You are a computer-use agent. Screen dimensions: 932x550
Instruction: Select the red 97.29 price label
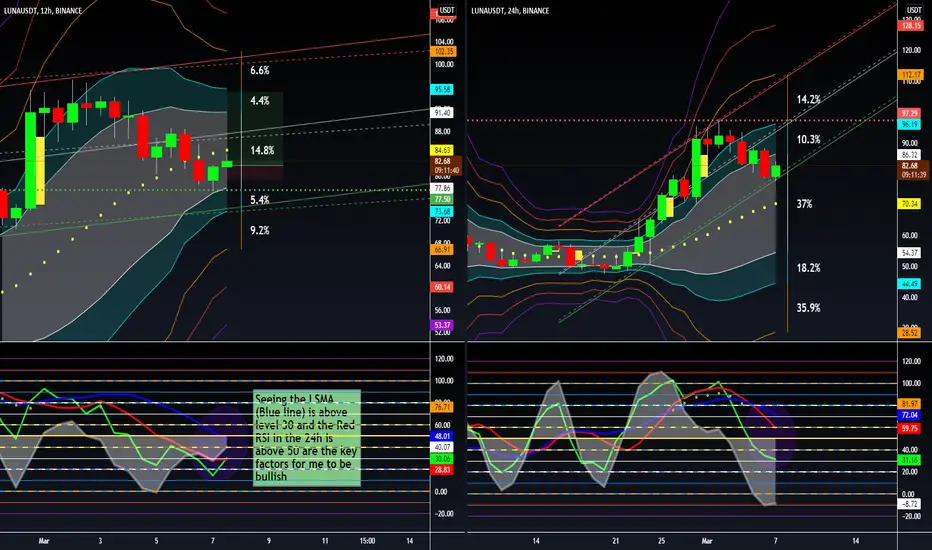pyautogui.click(x=909, y=113)
